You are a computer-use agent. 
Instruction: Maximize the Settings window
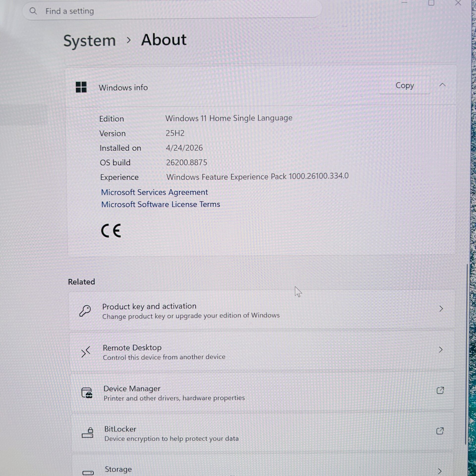(431, 3)
